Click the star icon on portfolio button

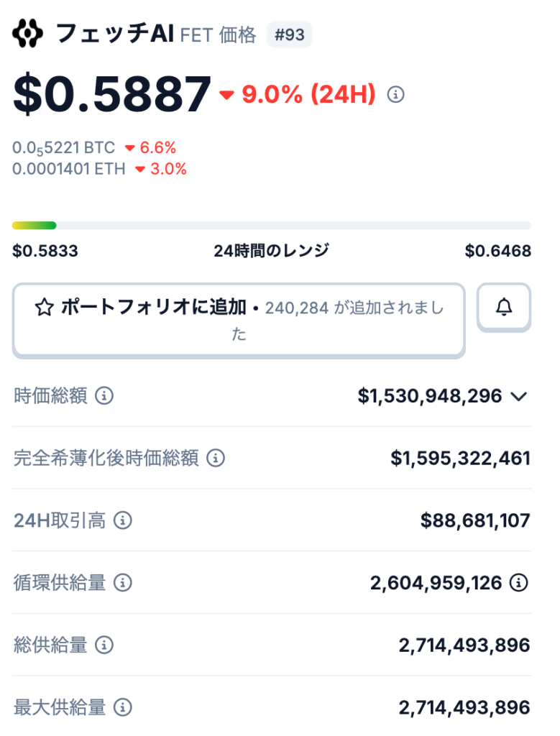tap(45, 308)
